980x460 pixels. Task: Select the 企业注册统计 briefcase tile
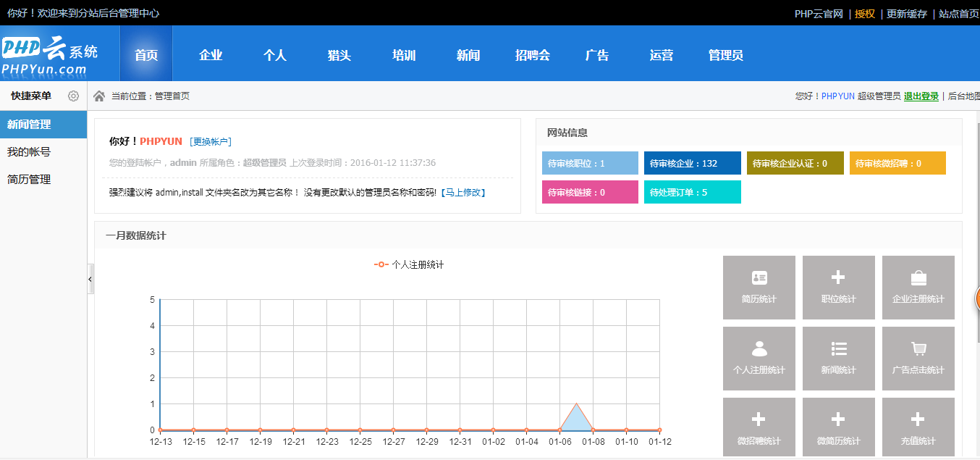918,288
